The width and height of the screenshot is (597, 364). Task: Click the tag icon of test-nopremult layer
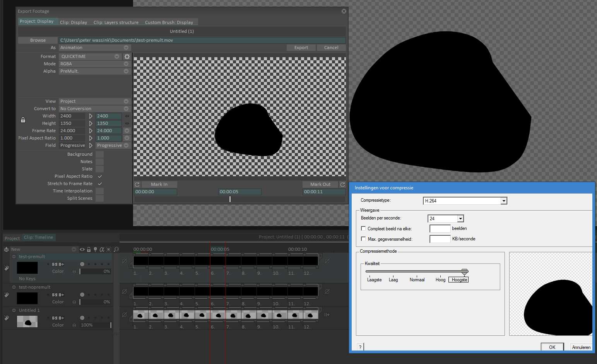6,295
